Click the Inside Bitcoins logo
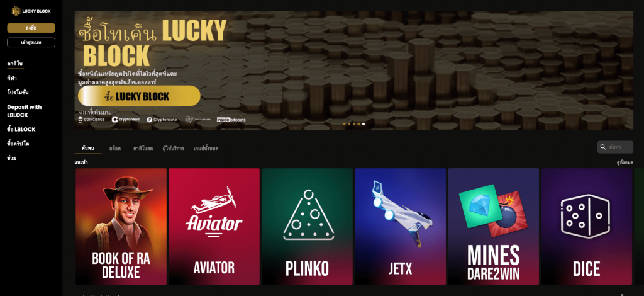The width and height of the screenshot is (644, 296). (231, 120)
